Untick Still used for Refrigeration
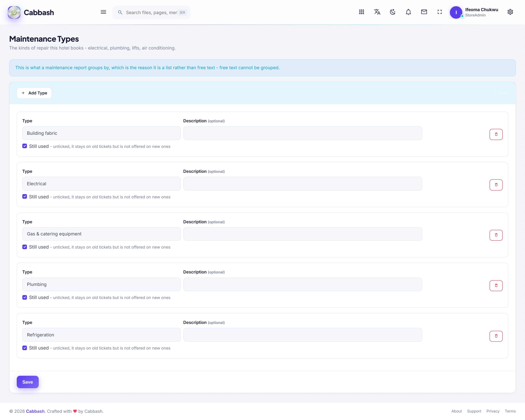525x420 pixels. [25, 348]
